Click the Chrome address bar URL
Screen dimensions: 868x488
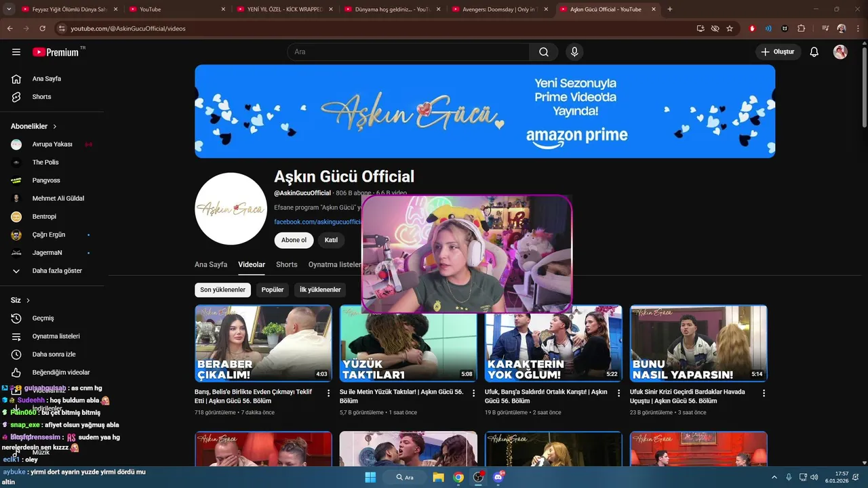tap(128, 28)
